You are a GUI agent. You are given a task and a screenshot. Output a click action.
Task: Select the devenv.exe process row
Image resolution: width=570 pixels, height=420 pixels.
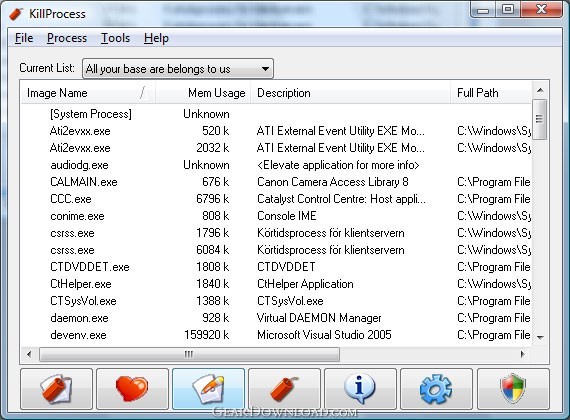tap(276, 335)
